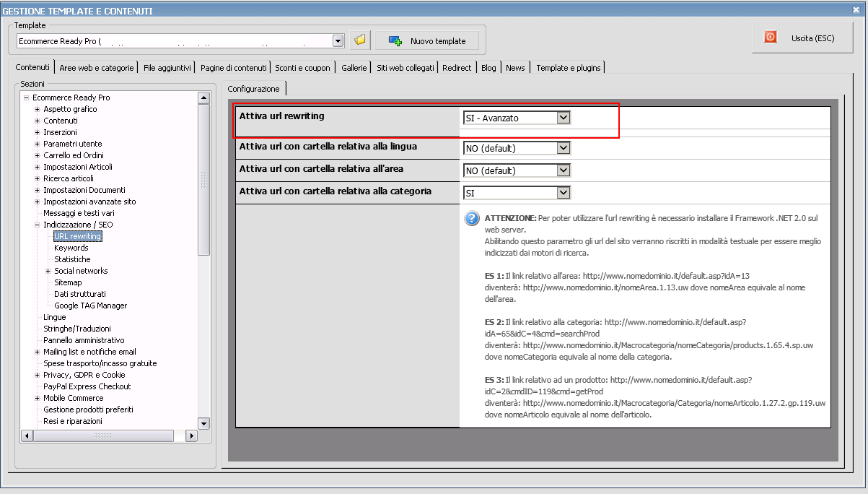Click the Uscita (ESC) exit button
This screenshot has height=494, width=868.
802,38
